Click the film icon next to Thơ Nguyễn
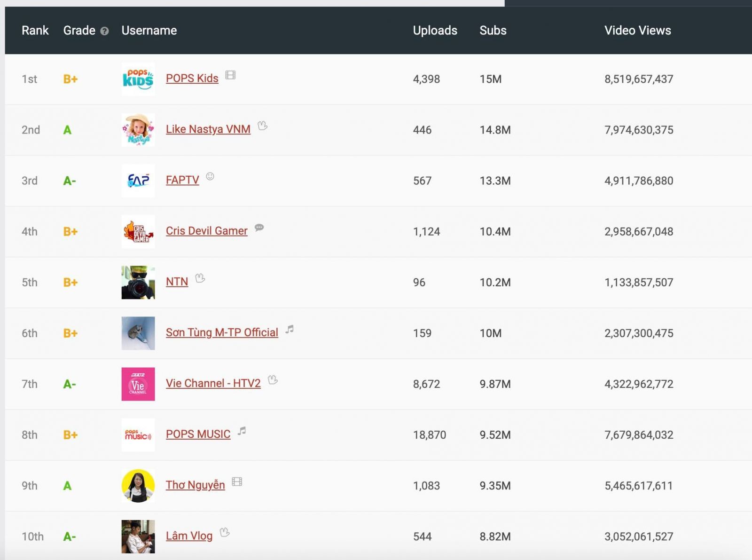Image resolution: width=752 pixels, height=560 pixels. (x=237, y=481)
